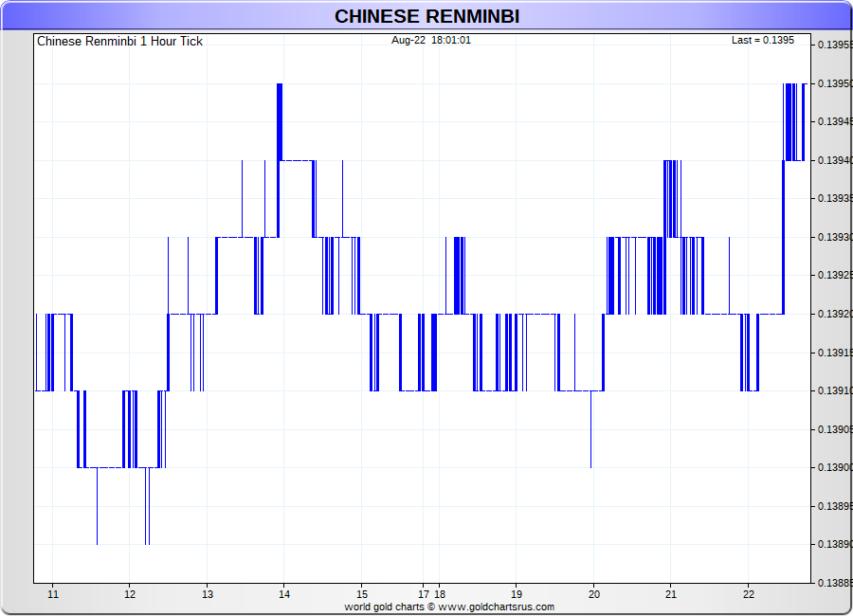Click date label 21 on the x-axis
Viewport: 853px width, 616px height.
(x=671, y=594)
